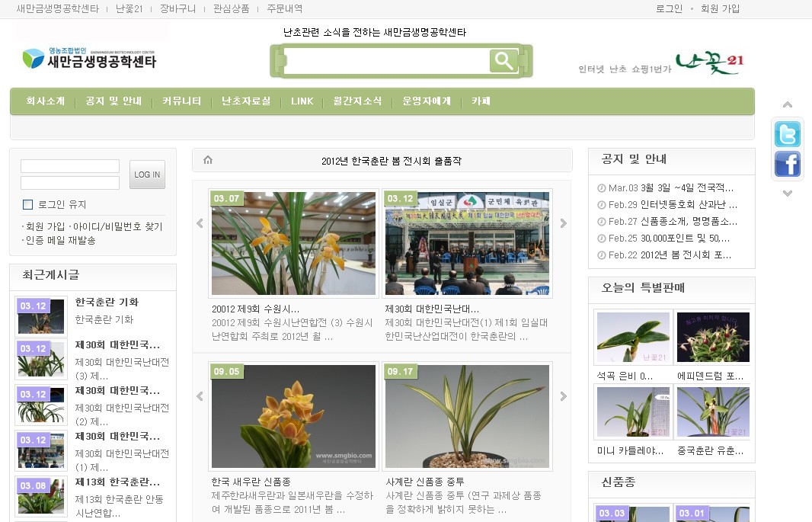Go to next slide in top gallery row
The width and height of the screenshot is (812, 522).
tap(564, 223)
